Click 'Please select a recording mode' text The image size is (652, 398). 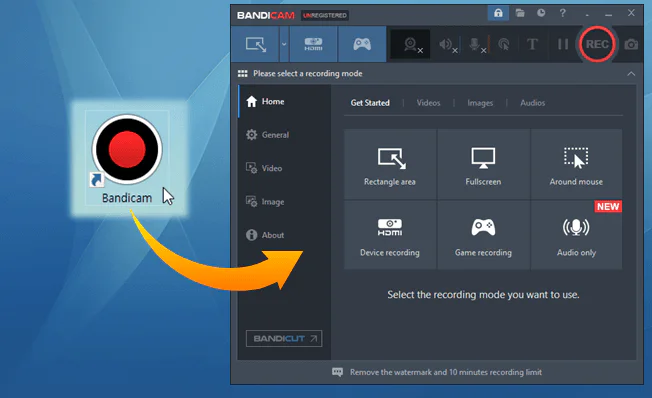(308, 74)
